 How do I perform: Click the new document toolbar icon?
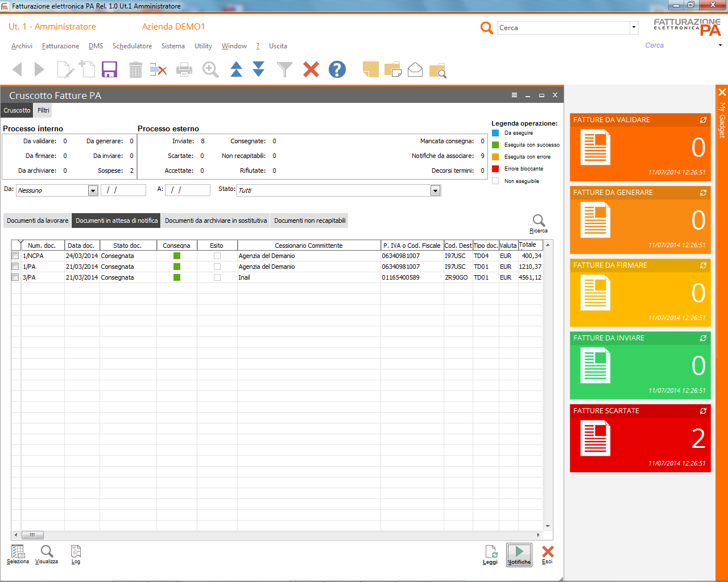click(x=87, y=69)
